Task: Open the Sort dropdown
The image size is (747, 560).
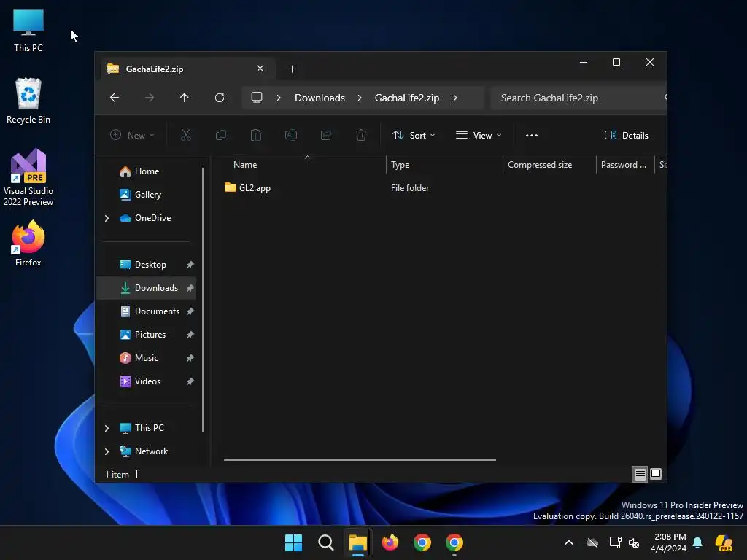Action: click(x=414, y=135)
